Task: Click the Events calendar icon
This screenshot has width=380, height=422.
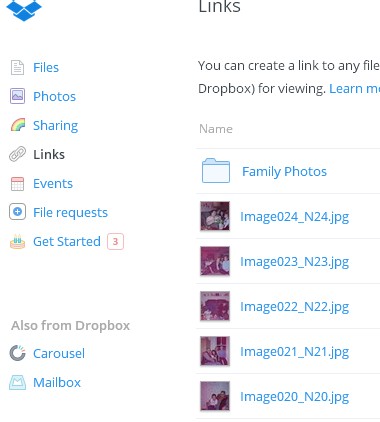Action: [x=17, y=183]
